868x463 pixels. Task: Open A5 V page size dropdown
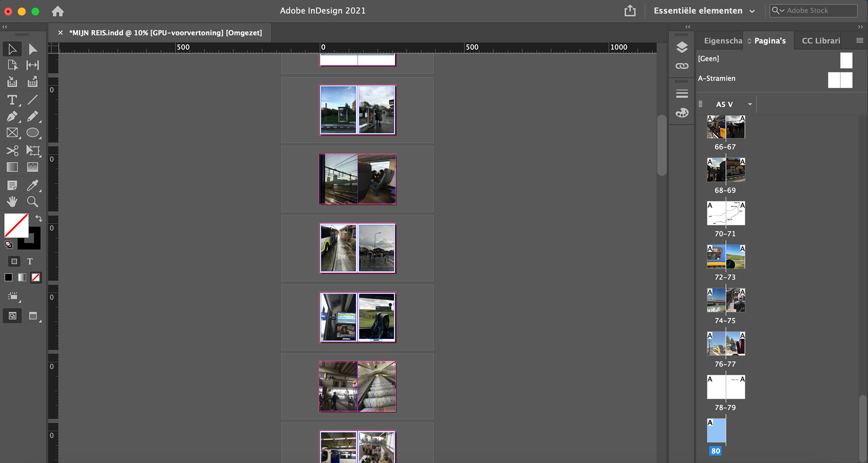pyautogui.click(x=750, y=104)
